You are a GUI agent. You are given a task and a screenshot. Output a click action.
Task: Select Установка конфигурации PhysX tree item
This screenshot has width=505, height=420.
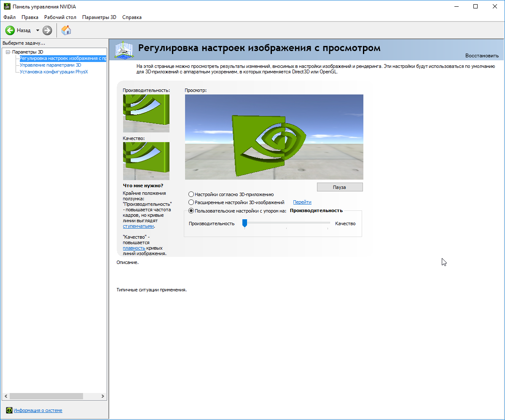pyautogui.click(x=54, y=72)
